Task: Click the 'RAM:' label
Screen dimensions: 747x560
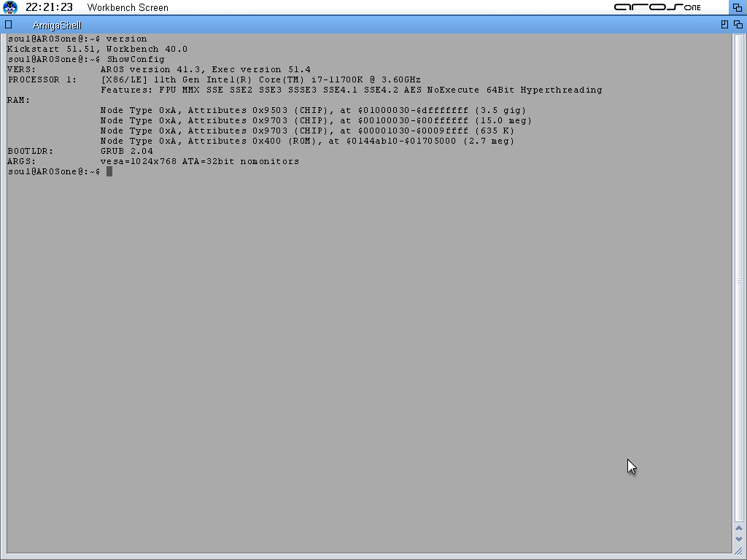Action: 18,101
